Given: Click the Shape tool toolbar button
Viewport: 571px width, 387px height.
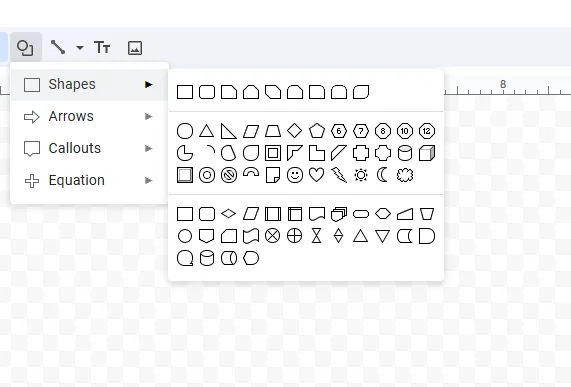Looking at the screenshot, I should (25, 47).
